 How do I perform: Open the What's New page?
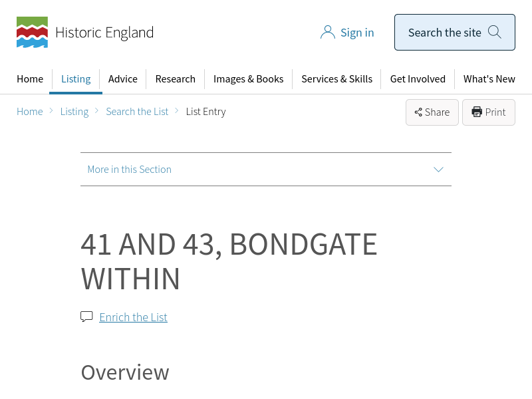[489, 78]
